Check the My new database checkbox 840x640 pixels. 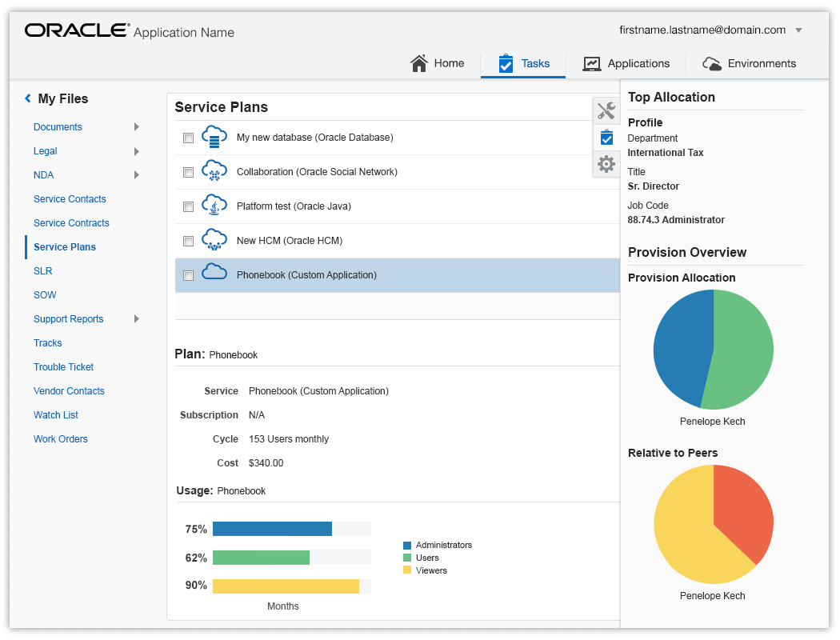coord(188,138)
